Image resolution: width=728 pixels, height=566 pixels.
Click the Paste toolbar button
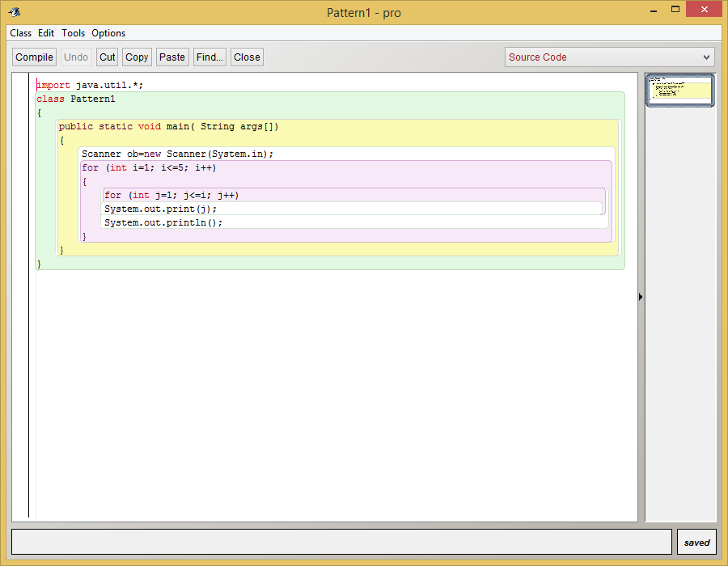[x=171, y=57]
